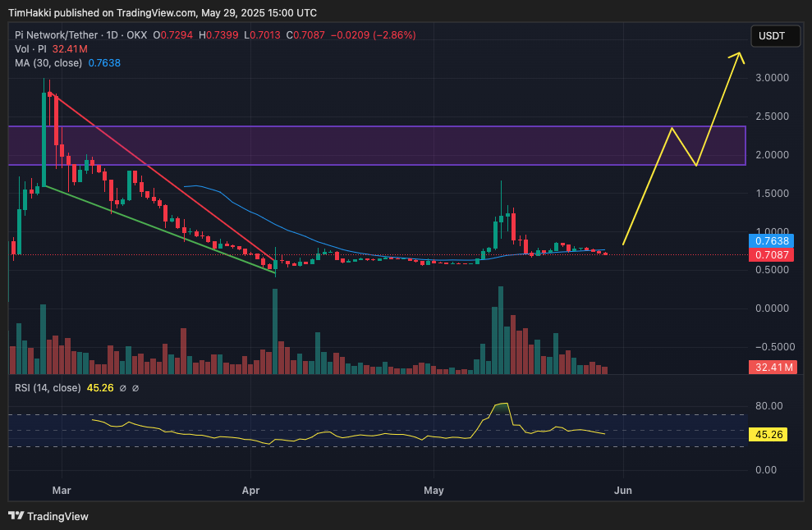Click the yellow arrowhead of the projection line

[738, 56]
